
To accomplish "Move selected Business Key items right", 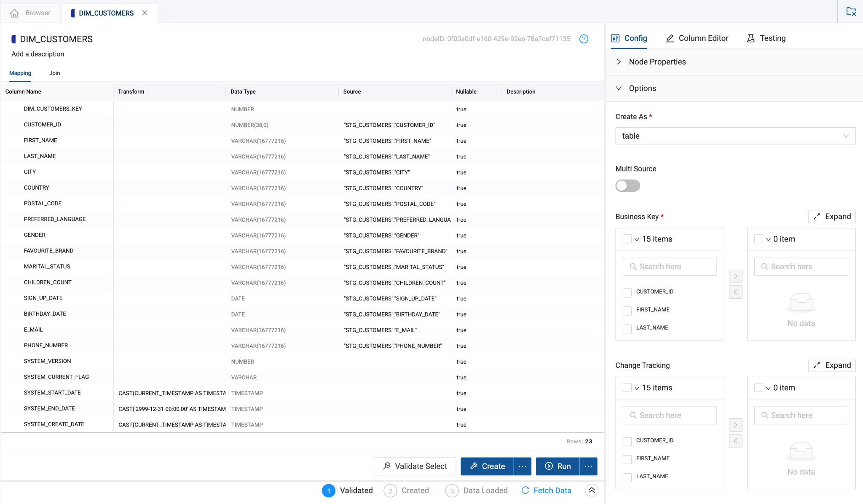I will click(x=736, y=276).
